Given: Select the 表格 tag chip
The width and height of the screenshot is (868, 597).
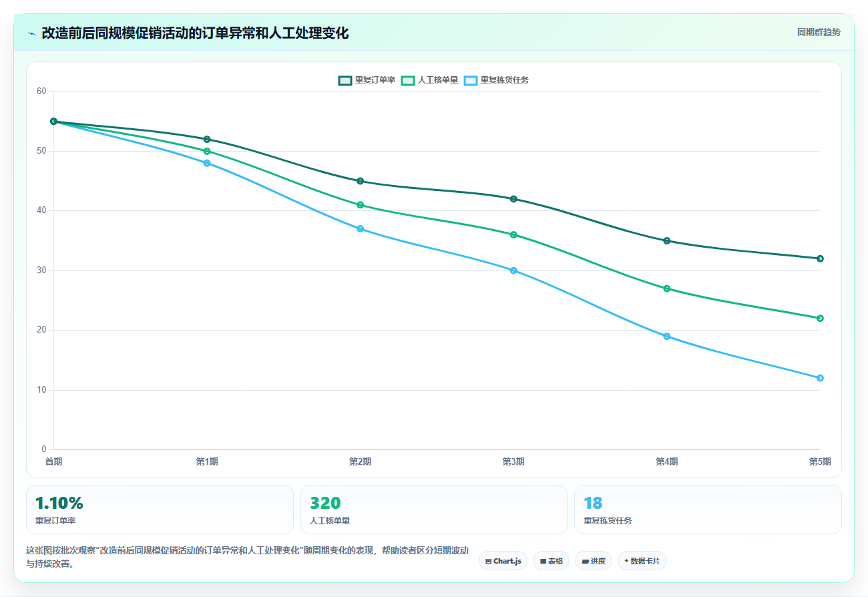Looking at the screenshot, I should pos(551,561).
